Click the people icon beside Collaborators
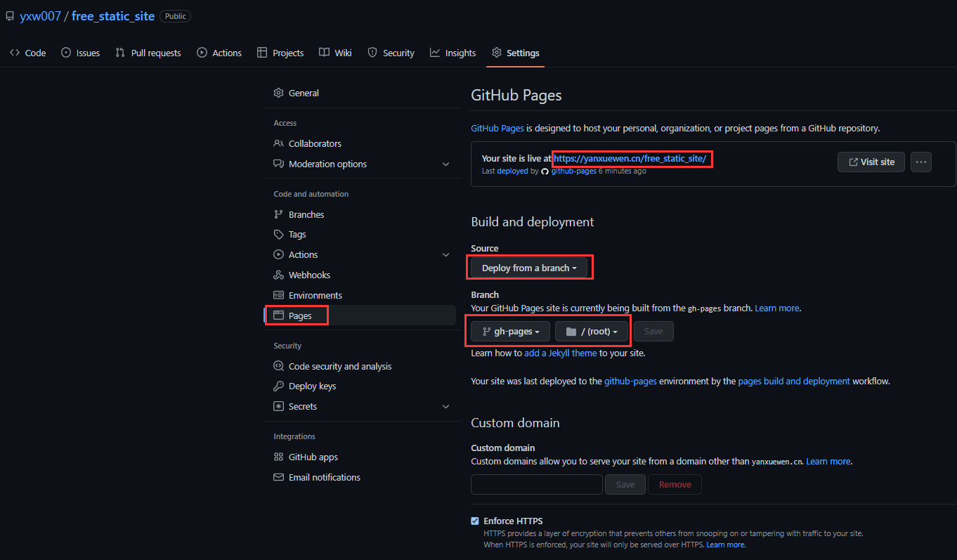Viewport: 957px width, 560px height. tap(278, 143)
